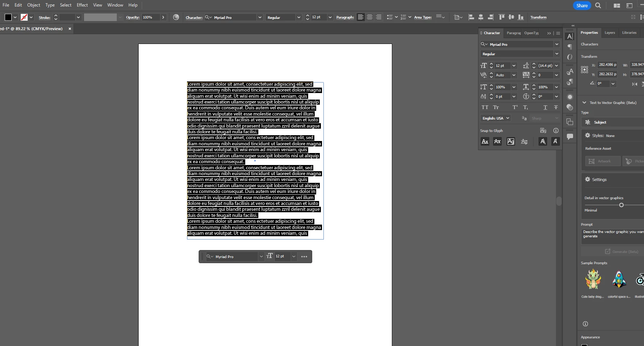Expand Myriad Pro dropdown in Character panel
The height and width of the screenshot is (346, 644).
pyautogui.click(x=556, y=44)
